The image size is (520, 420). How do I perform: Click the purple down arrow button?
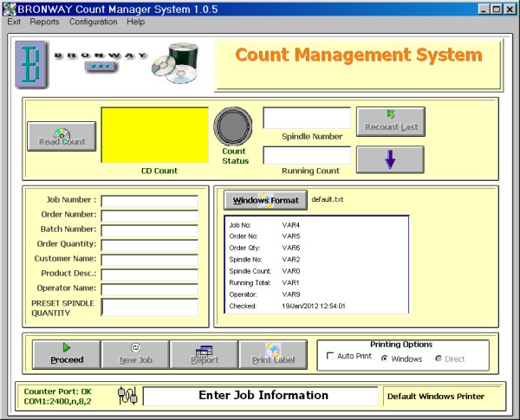click(x=390, y=159)
